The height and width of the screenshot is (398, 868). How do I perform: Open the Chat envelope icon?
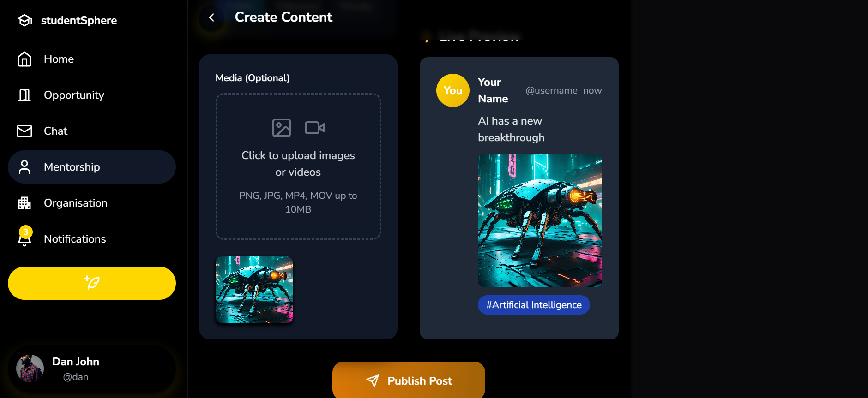[x=24, y=131]
